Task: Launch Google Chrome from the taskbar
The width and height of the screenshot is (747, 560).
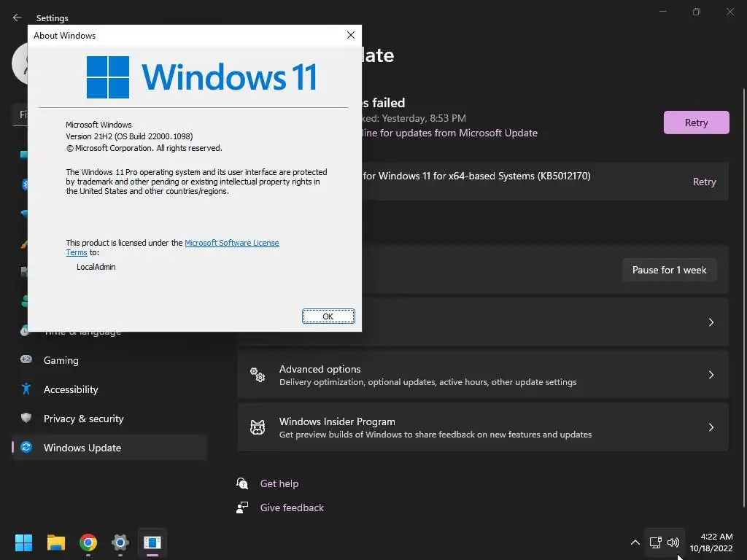Action: (x=88, y=542)
